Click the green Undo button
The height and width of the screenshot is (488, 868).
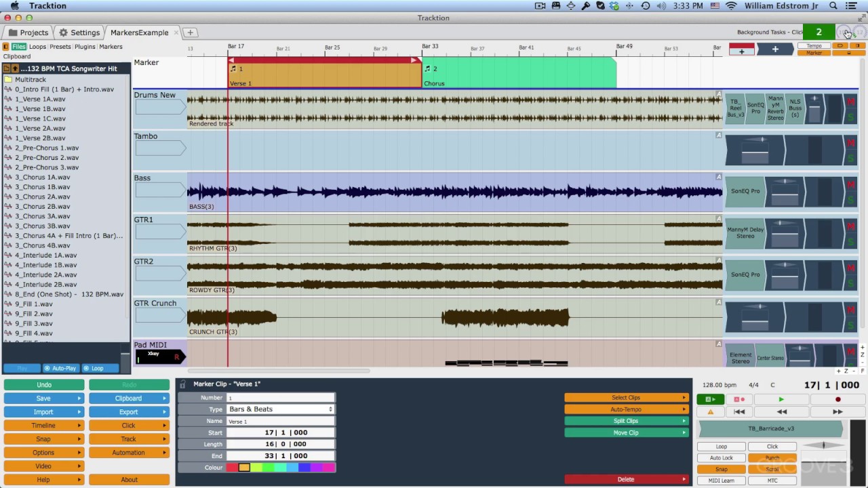tap(43, 385)
